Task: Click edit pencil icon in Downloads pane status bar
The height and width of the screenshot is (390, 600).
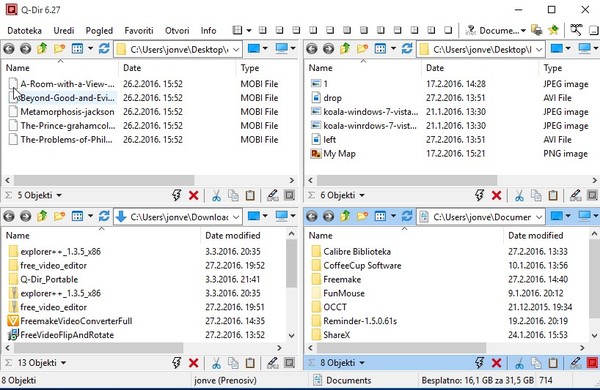Action: [272, 363]
